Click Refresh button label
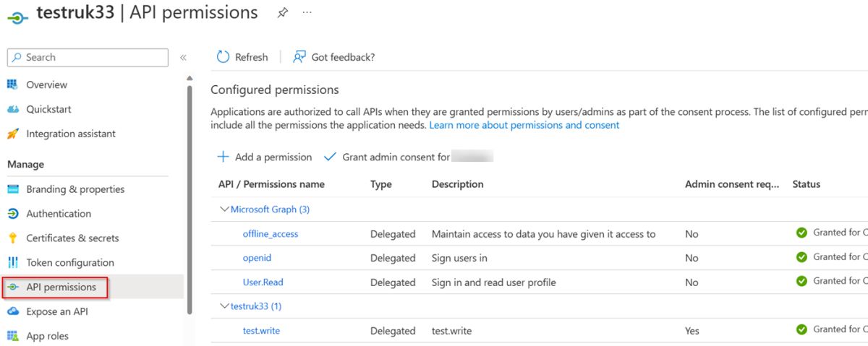This screenshot has width=868, height=346. click(x=252, y=57)
